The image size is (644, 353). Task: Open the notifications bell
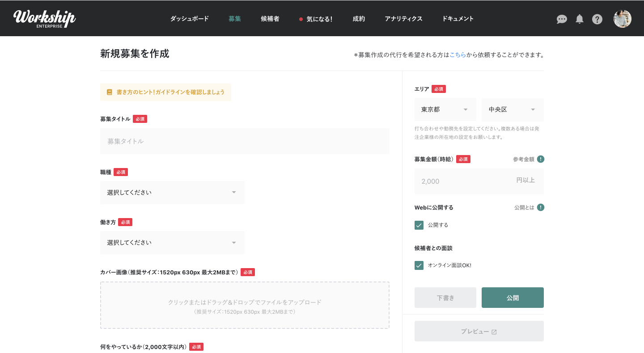tap(580, 19)
